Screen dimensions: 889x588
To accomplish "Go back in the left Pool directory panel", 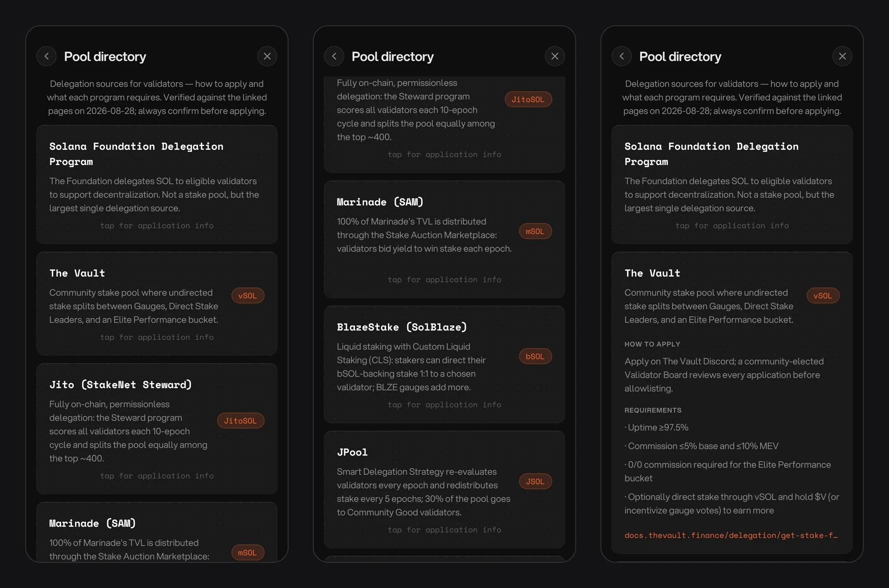I will click(x=47, y=56).
